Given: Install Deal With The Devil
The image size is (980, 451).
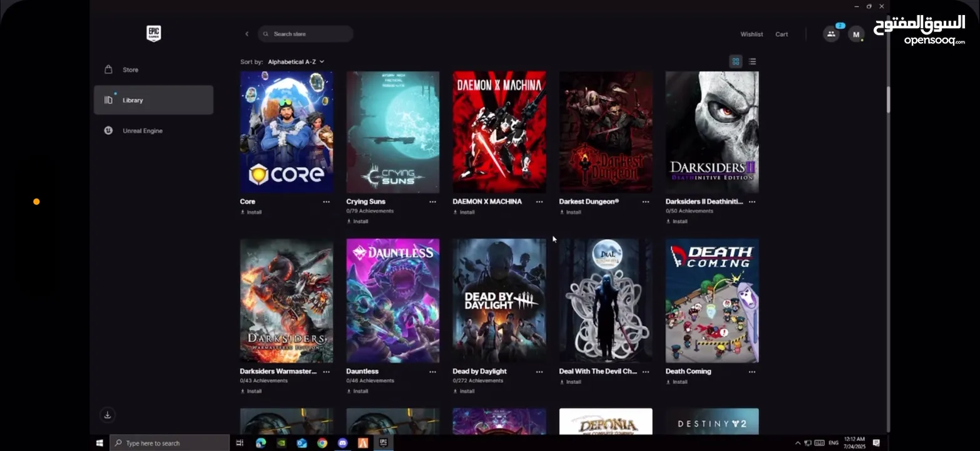Looking at the screenshot, I should pyautogui.click(x=570, y=382).
